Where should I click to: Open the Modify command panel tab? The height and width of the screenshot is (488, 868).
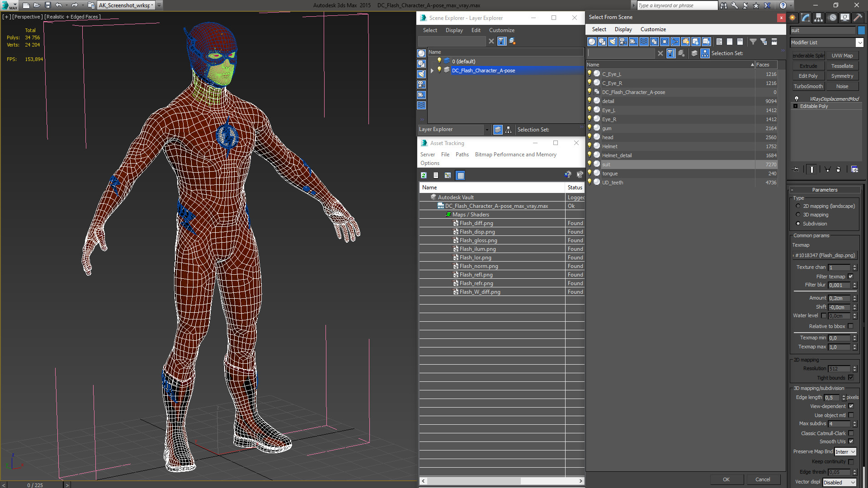click(806, 18)
